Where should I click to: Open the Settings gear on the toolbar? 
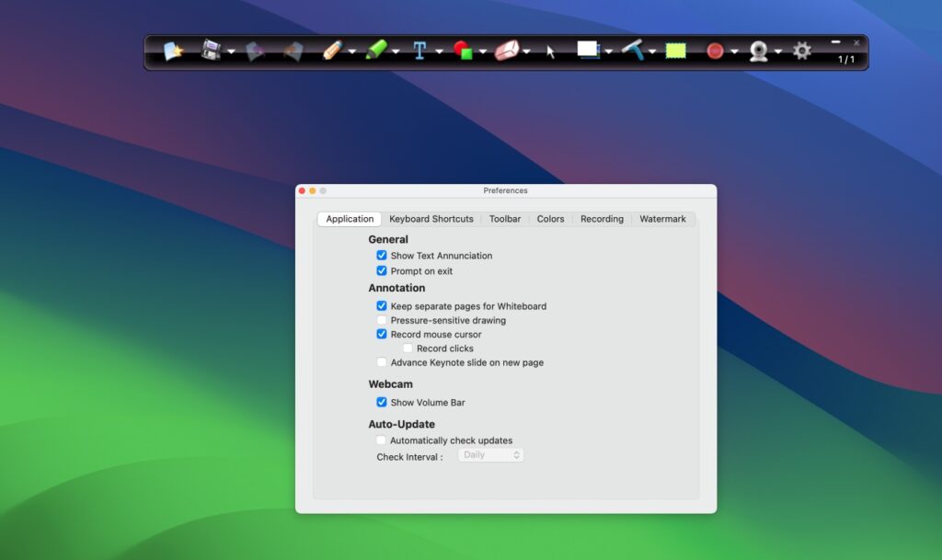point(802,51)
